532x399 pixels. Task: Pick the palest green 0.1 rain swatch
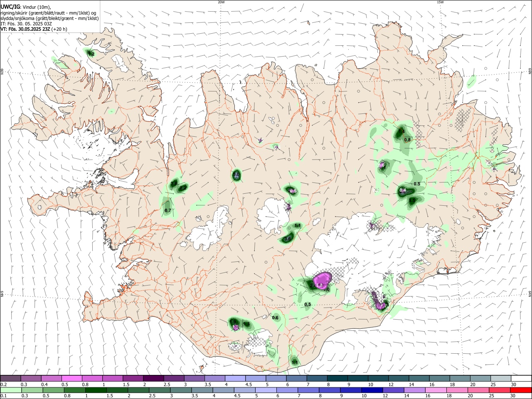(10, 390)
